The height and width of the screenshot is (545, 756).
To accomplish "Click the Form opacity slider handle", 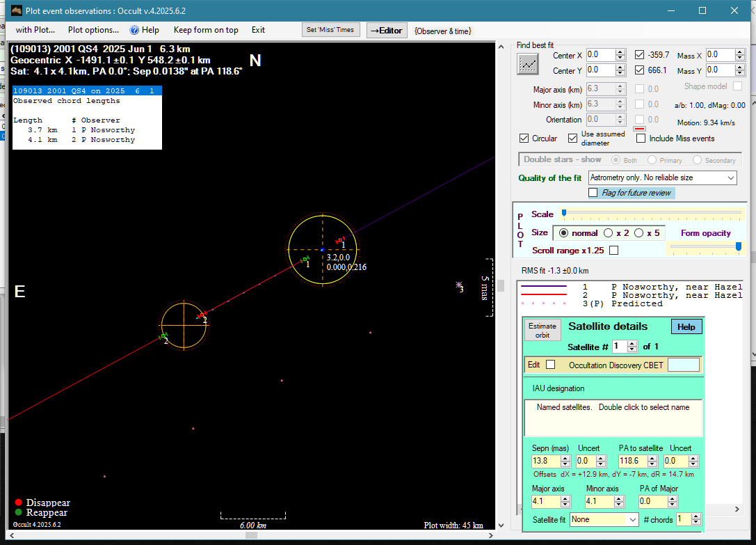I will (738, 246).
